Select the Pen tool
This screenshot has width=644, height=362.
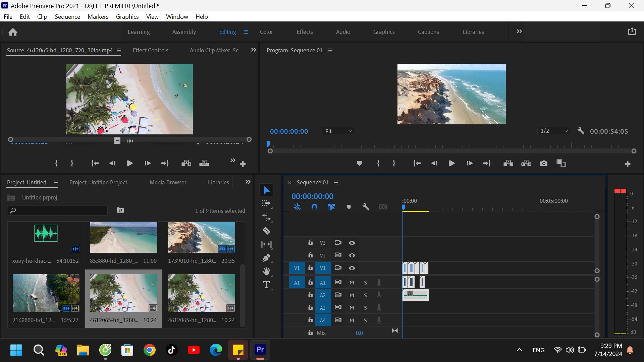[x=266, y=258]
